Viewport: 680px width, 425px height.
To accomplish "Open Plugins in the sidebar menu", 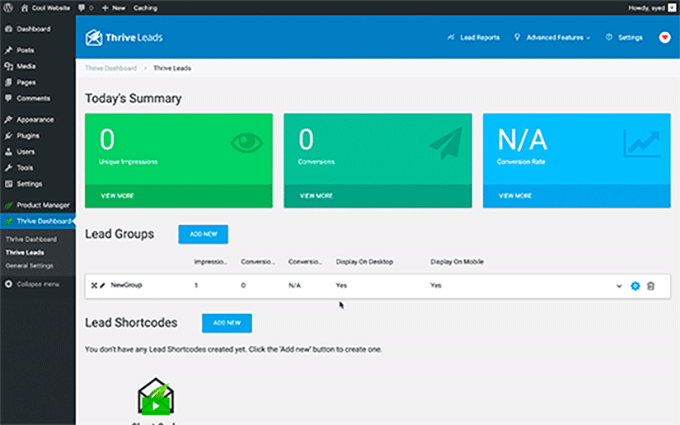I will [x=28, y=134].
